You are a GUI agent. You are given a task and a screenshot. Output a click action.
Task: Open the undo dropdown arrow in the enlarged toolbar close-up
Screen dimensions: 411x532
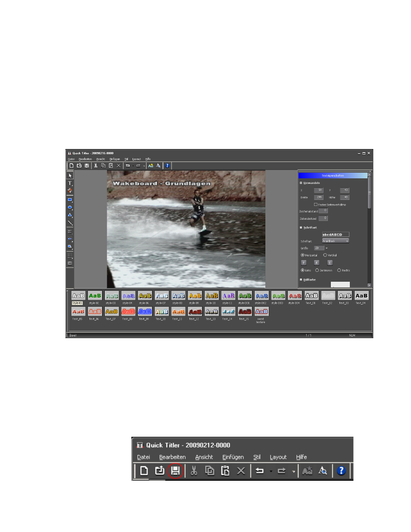coord(271,471)
